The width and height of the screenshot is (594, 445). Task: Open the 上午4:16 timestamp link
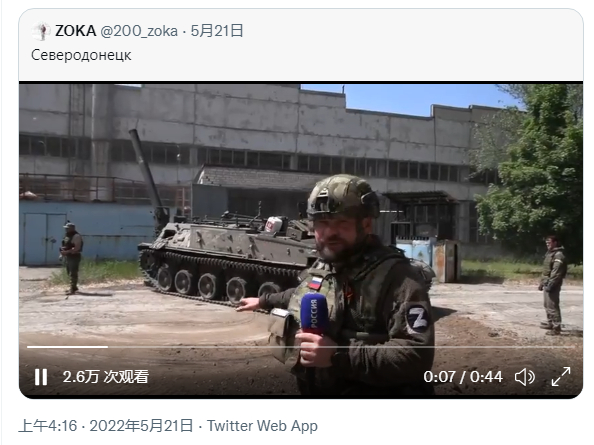pos(48,426)
